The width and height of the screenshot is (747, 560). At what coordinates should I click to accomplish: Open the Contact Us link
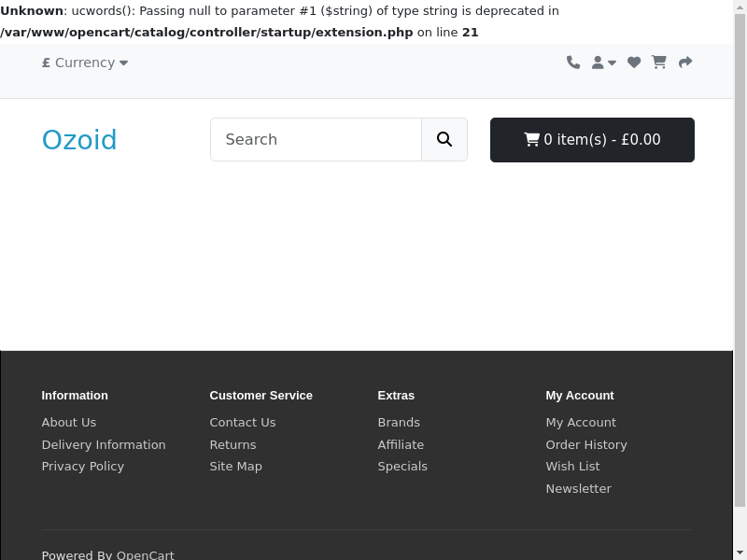tap(243, 422)
